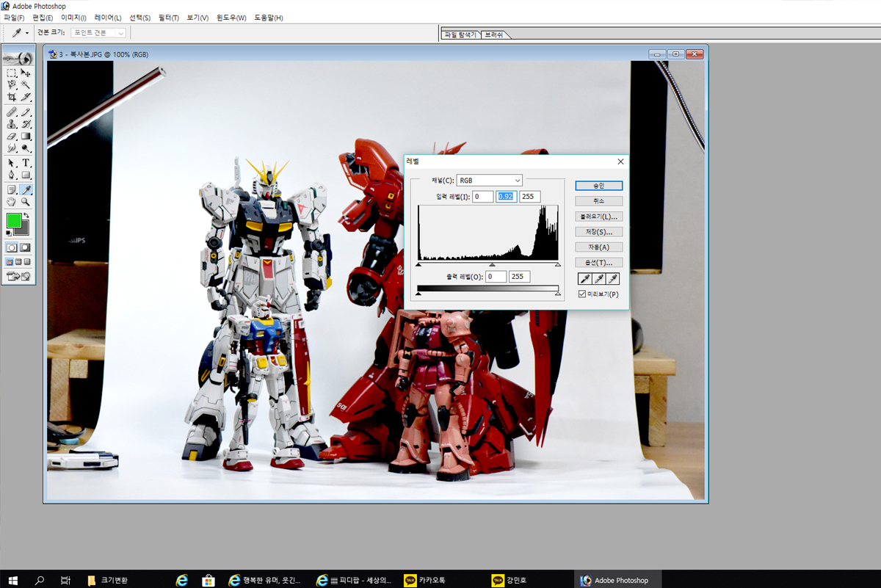Screen dimensions: 881x588
Task: Select the Magic Wand tool
Action: coord(26,84)
